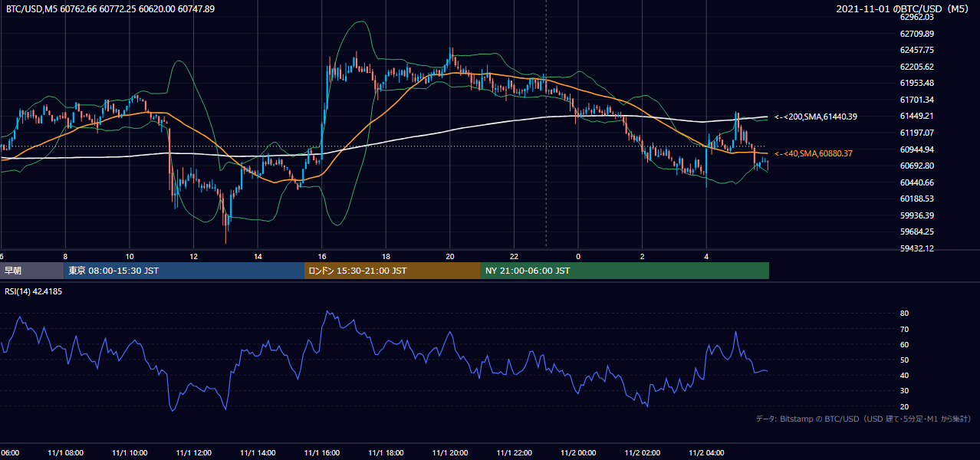Click price axis label 60692.80
The width and height of the screenshot is (980, 460).
(917, 166)
